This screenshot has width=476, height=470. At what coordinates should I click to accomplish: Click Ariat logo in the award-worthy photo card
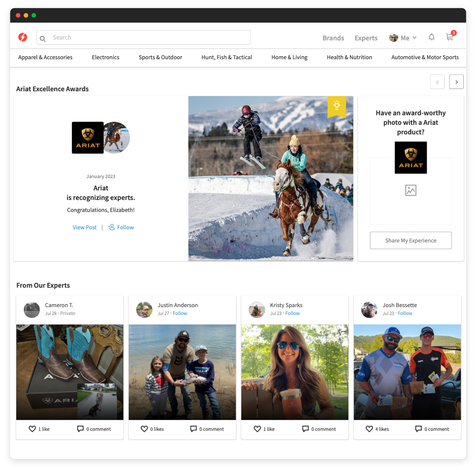point(411,158)
